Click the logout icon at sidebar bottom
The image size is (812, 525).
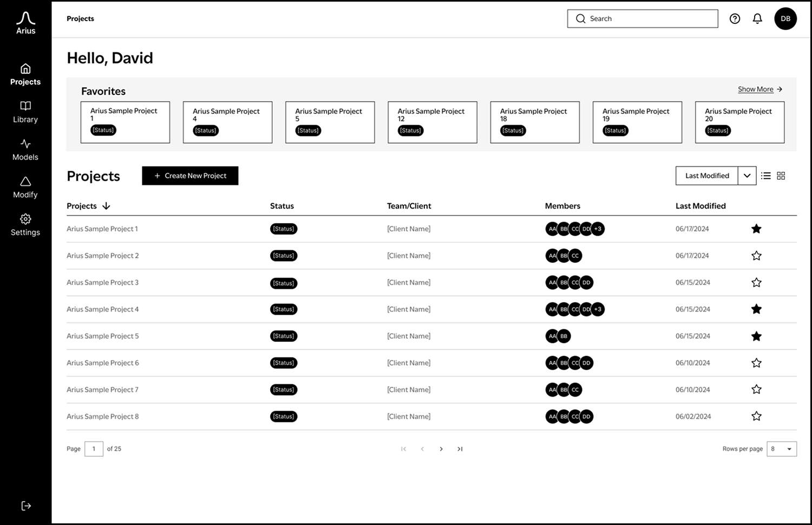26,506
